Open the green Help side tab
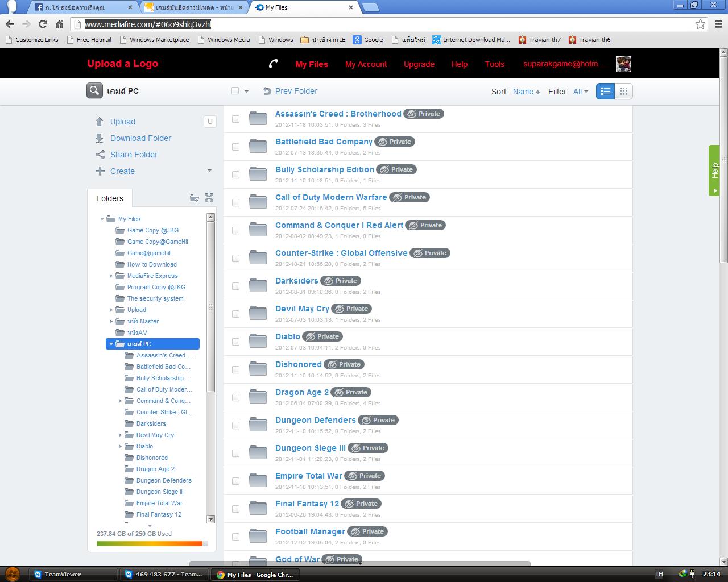Viewport: 728px width, 582px height. [714, 171]
